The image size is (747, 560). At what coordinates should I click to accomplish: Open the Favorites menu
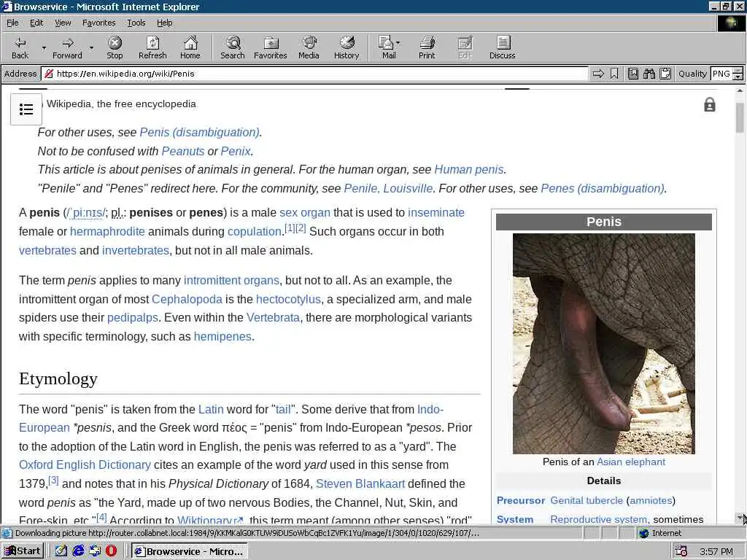click(x=98, y=23)
